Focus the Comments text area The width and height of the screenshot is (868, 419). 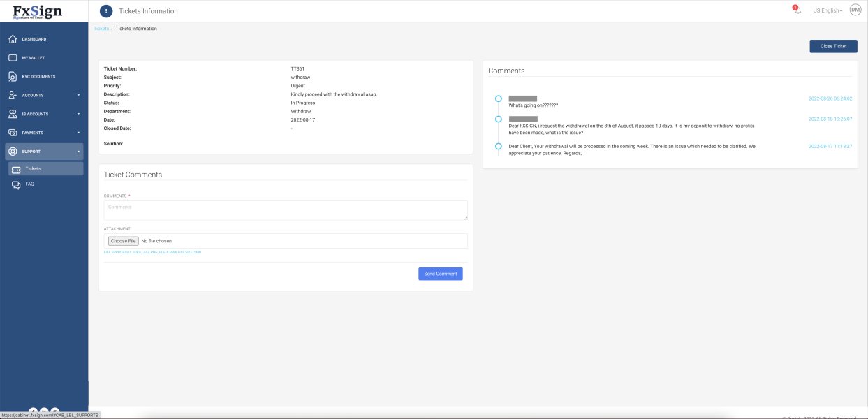click(286, 210)
